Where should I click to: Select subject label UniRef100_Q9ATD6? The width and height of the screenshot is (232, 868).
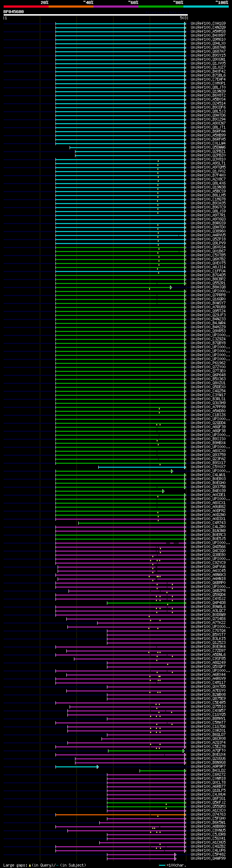[x=208, y=115]
